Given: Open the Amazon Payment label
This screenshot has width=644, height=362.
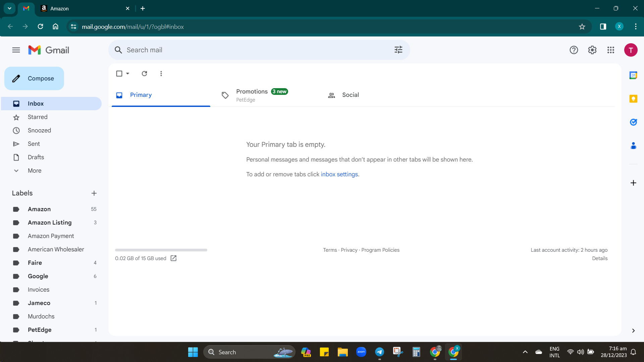Looking at the screenshot, I should (x=51, y=236).
